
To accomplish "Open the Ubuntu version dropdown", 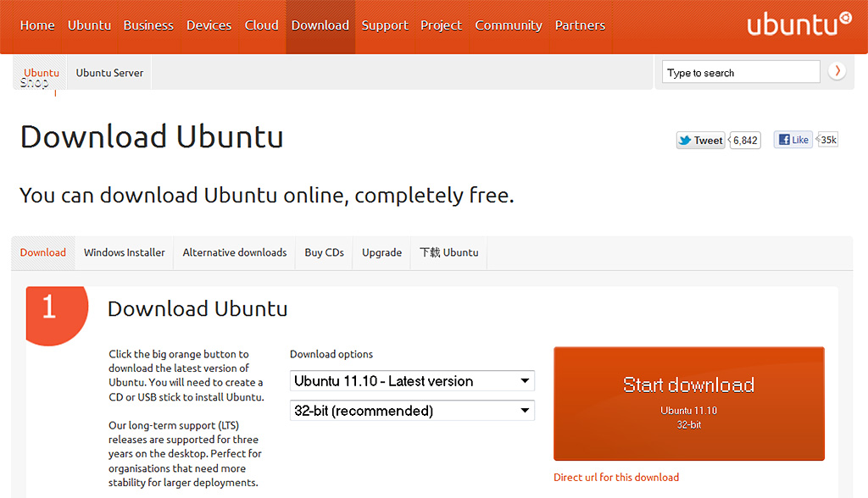I will (412, 380).
